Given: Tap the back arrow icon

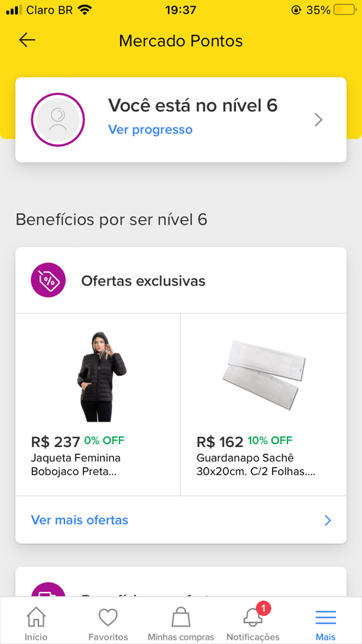Looking at the screenshot, I should point(27,41).
